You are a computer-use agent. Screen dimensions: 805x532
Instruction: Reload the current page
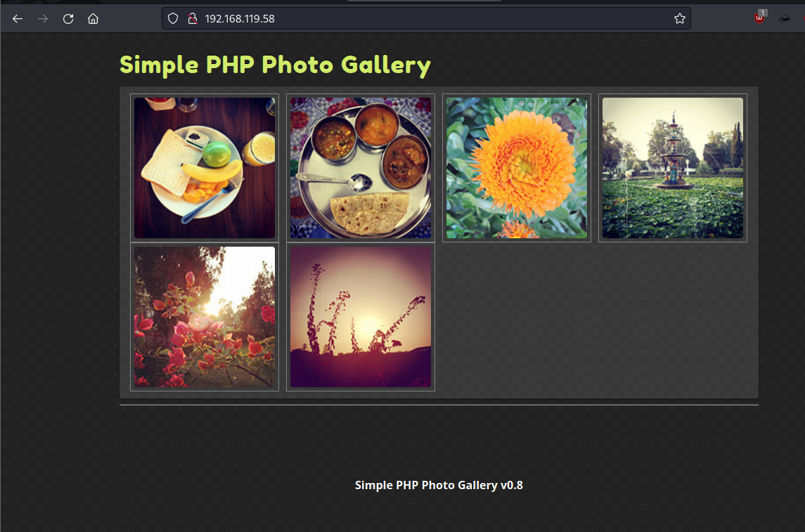click(68, 19)
